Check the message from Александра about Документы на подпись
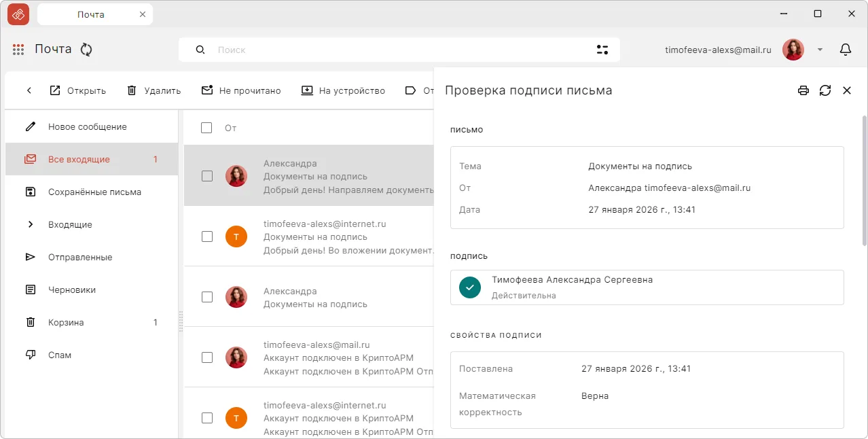The image size is (868, 439). point(207,176)
